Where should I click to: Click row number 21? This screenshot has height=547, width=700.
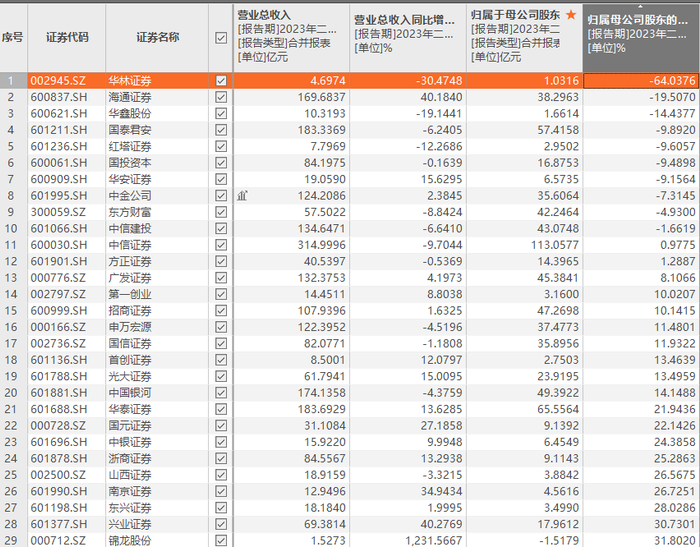tap(11, 409)
